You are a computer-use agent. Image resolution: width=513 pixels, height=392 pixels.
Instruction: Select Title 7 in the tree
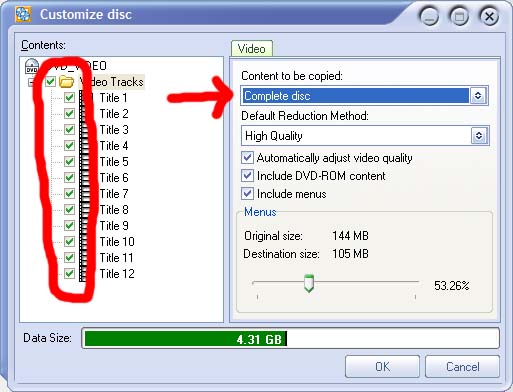tap(114, 194)
